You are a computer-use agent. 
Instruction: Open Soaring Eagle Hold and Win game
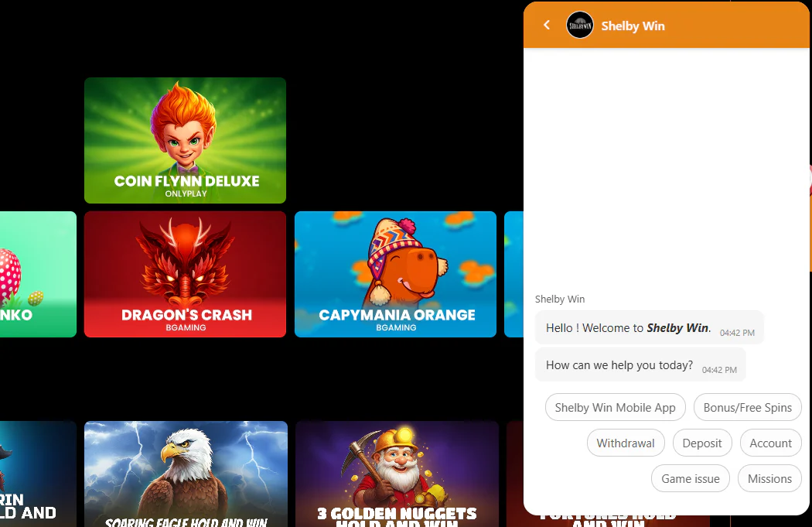pyautogui.click(x=186, y=474)
